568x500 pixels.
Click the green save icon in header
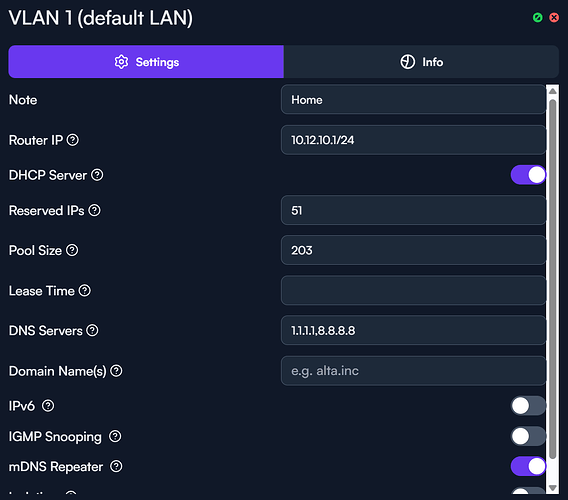point(538,17)
